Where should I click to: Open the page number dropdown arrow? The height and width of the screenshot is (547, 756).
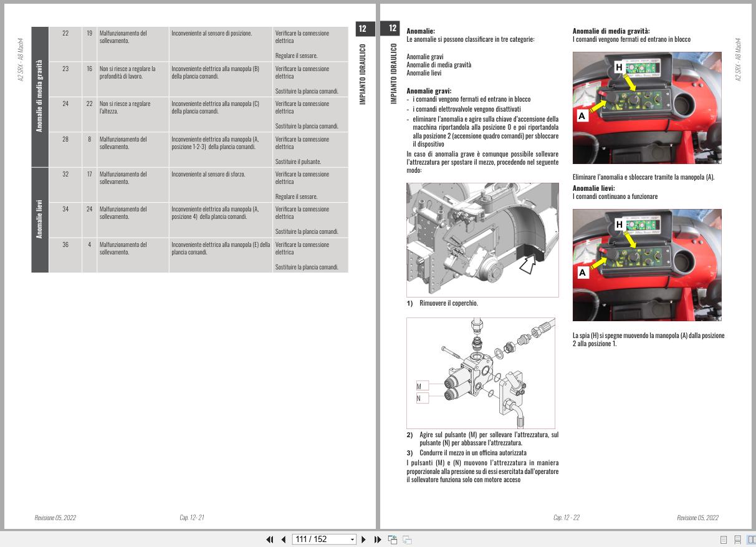352,540
